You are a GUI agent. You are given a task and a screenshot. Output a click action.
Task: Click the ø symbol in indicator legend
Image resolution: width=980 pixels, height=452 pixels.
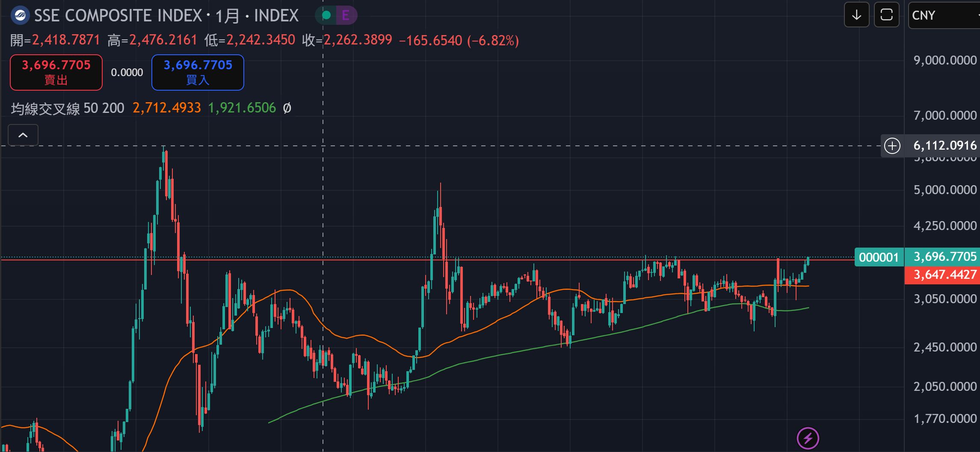click(x=287, y=108)
